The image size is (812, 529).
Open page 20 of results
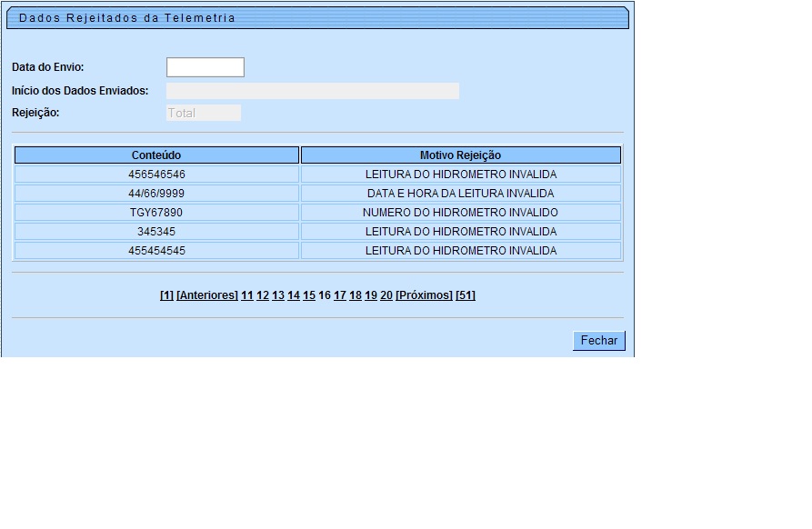coord(386,295)
